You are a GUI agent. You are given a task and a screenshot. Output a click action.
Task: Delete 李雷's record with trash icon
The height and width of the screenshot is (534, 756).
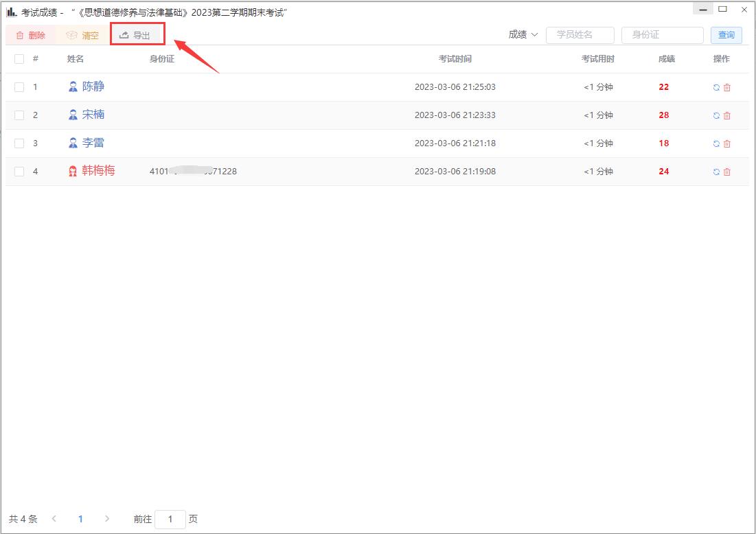click(x=727, y=143)
